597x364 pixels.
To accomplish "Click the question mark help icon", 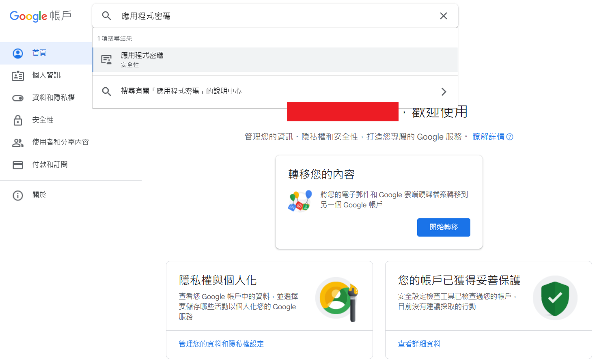I will tap(510, 137).
